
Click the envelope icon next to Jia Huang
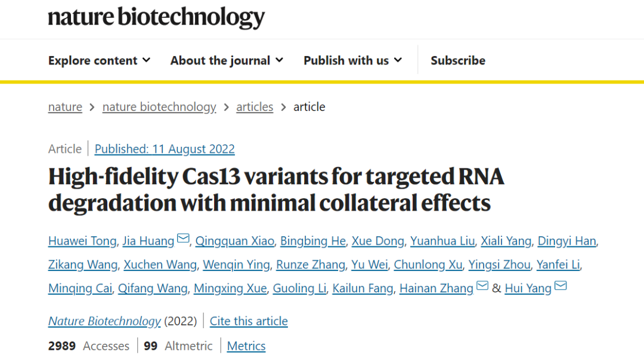pos(184,240)
